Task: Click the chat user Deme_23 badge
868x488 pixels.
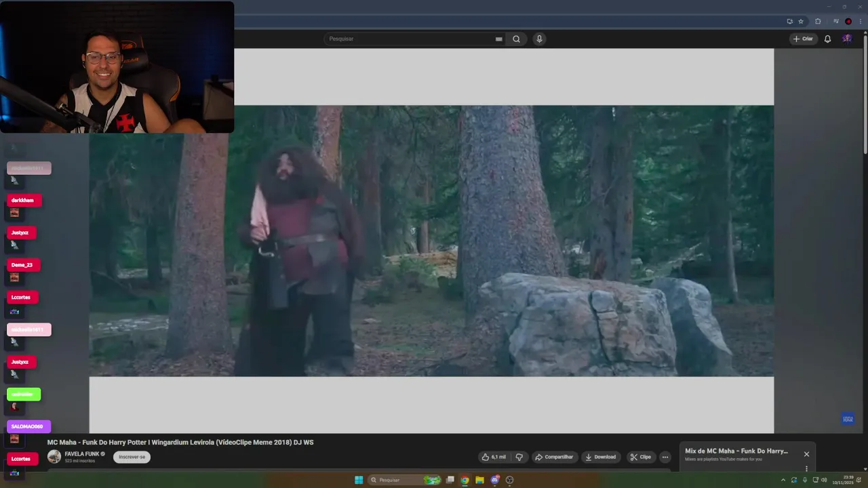Action: point(24,265)
